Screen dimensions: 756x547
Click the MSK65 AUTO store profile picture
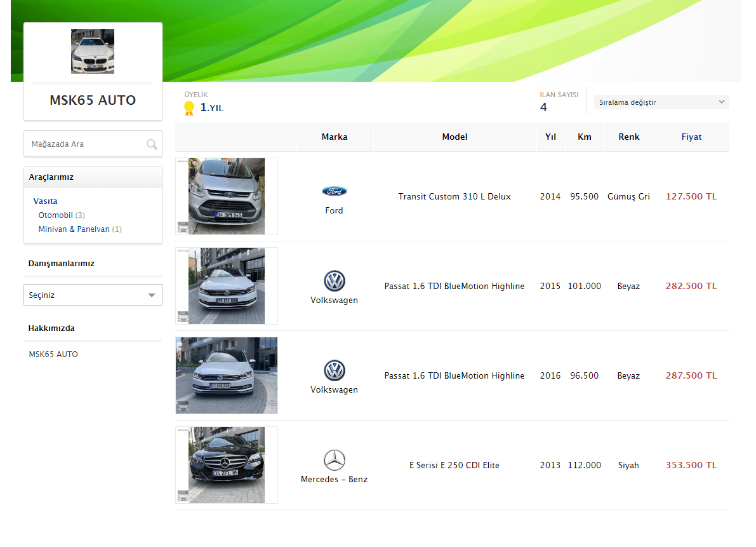(x=93, y=51)
